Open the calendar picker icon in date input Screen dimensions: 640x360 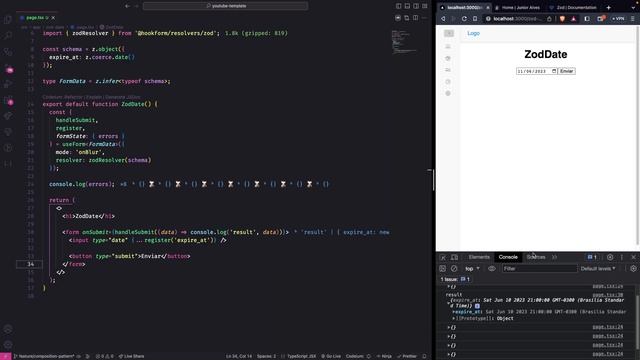pyautogui.click(x=554, y=71)
